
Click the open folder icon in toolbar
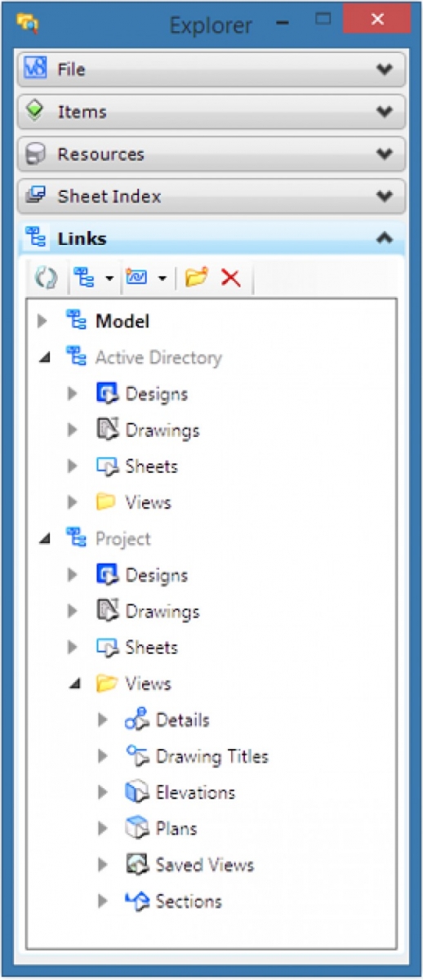196,278
